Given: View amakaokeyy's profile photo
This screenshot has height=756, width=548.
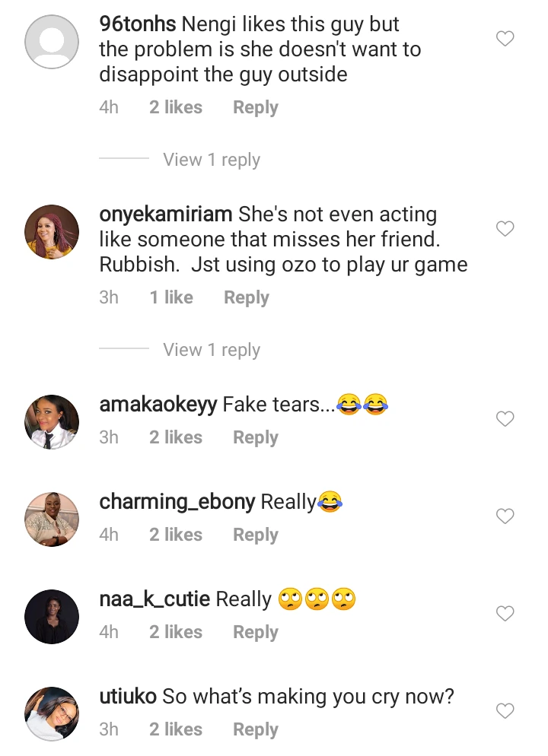Looking at the screenshot, I should [x=52, y=421].
